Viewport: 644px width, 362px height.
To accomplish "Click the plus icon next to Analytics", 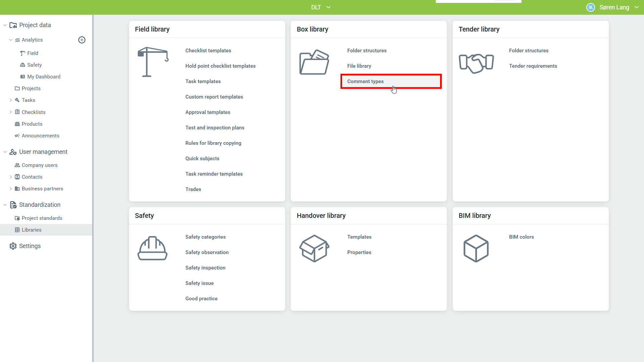I will (82, 40).
